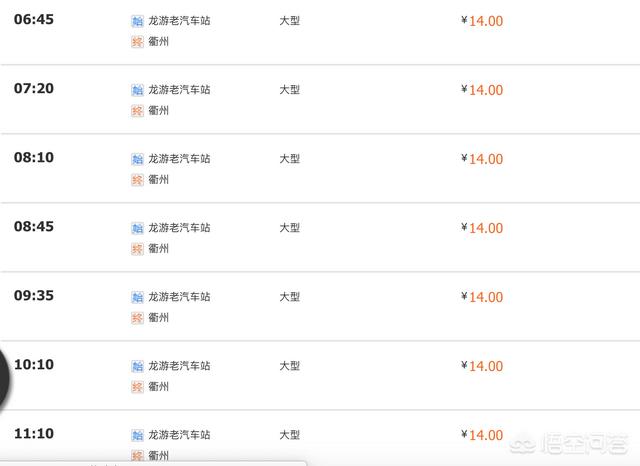Screen dimensions: 640x466
Task: Click the ¥14.00 price for 07:20
Action: point(482,90)
